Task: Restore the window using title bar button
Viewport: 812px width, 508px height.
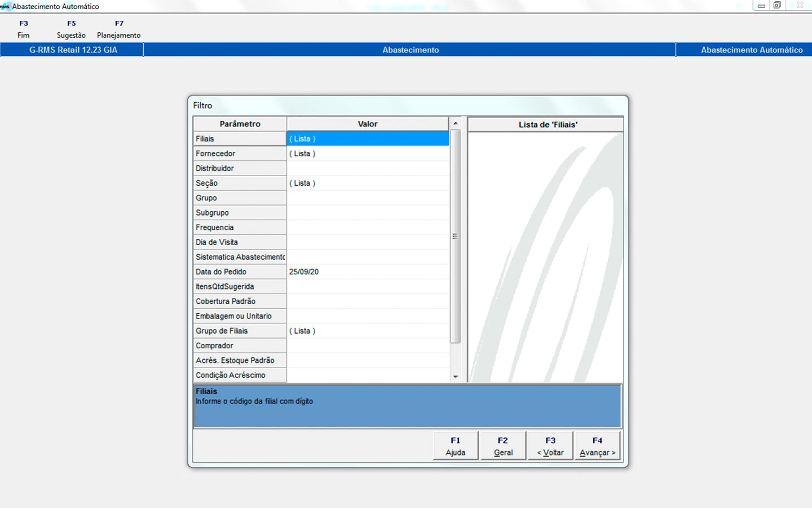Action: pyautogui.click(x=777, y=5)
